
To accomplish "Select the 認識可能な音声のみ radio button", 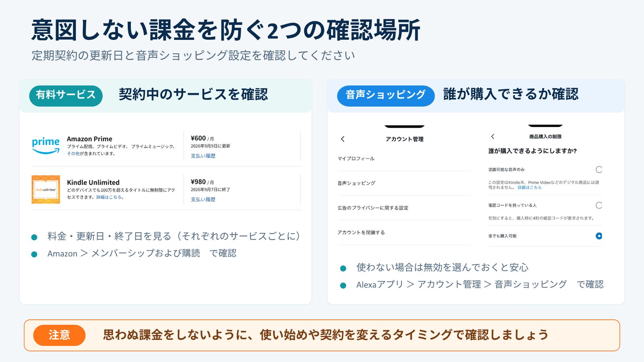I will click(x=599, y=169).
